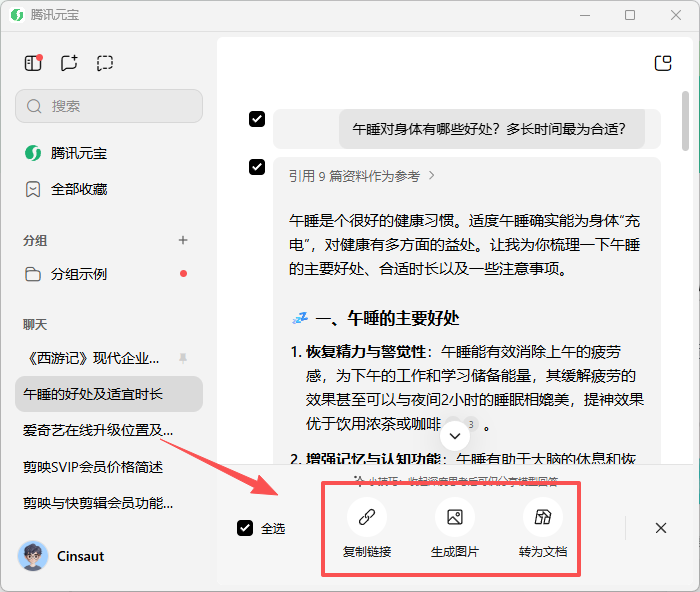Open the Cinsaut profile avatar
This screenshot has width=700, height=592.
click(33, 556)
